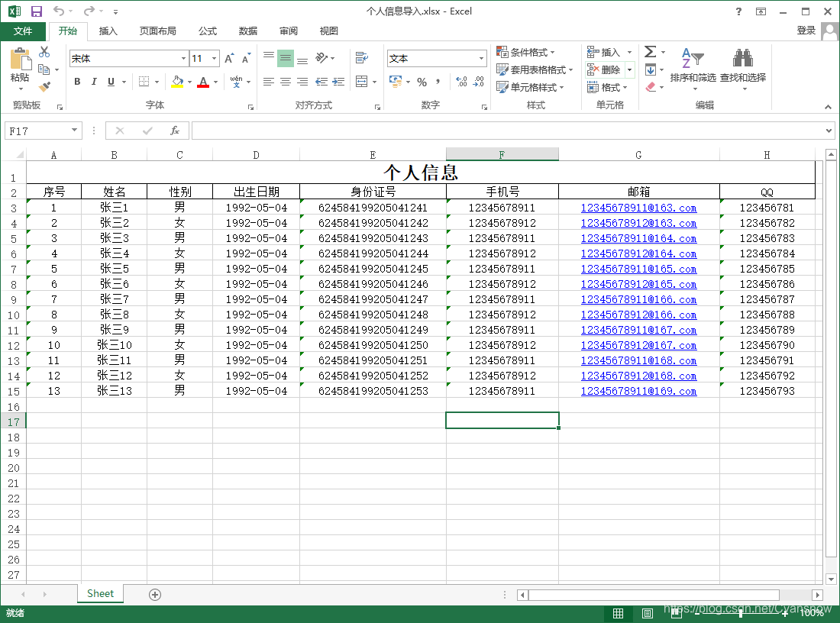840x623 pixels.
Task: Click the Redo arrow icon
Action: [x=89, y=11]
